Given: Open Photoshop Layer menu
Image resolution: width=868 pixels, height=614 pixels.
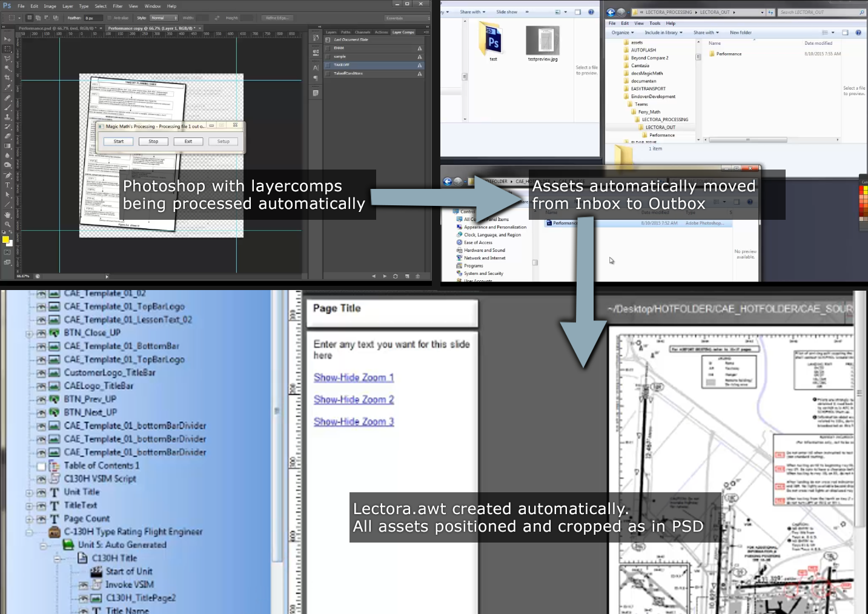Looking at the screenshot, I should (68, 6).
